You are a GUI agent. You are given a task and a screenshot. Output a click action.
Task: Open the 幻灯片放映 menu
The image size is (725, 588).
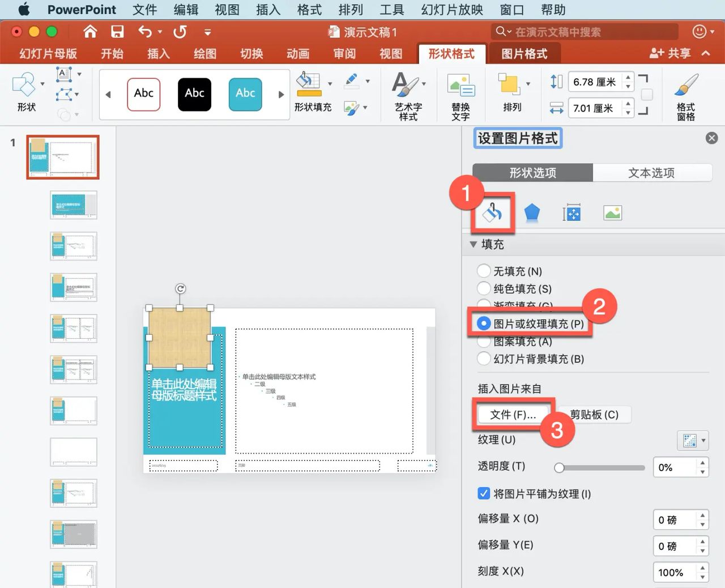451,9
